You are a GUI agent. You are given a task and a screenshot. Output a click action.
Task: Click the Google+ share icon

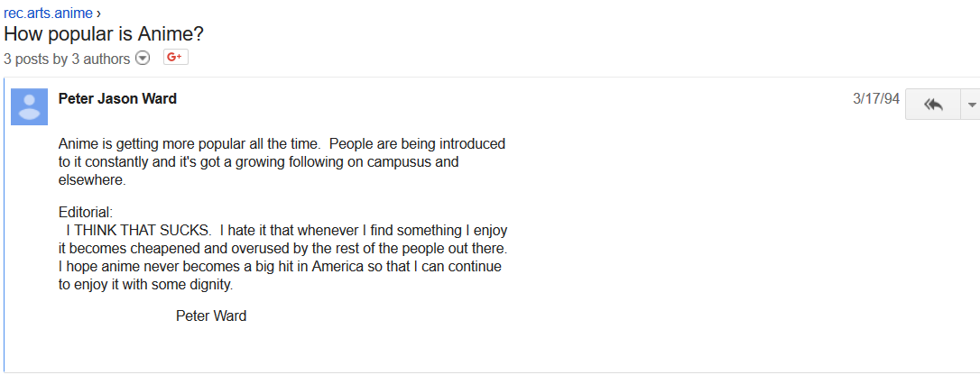click(x=176, y=58)
